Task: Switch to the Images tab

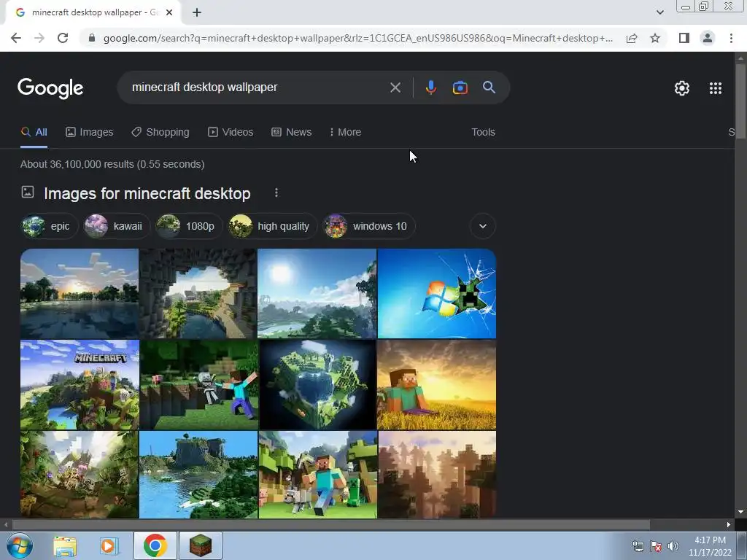Action: click(x=90, y=133)
